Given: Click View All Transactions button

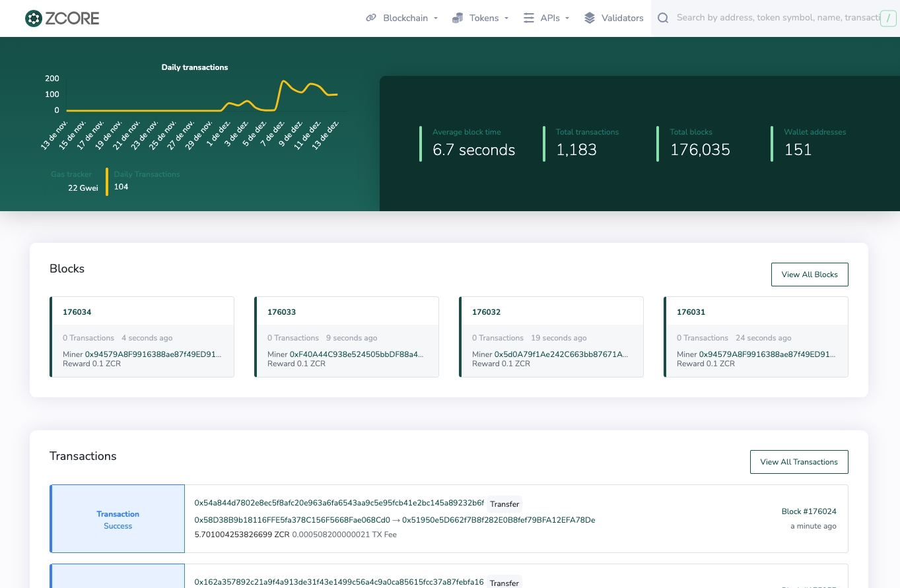Looking at the screenshot, I should [x=798, y=462].
